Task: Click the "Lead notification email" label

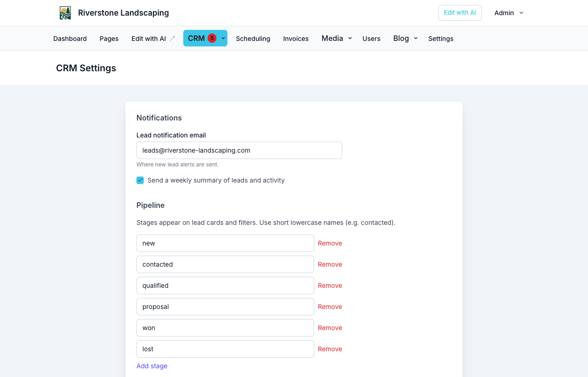Action: point(171,135)
